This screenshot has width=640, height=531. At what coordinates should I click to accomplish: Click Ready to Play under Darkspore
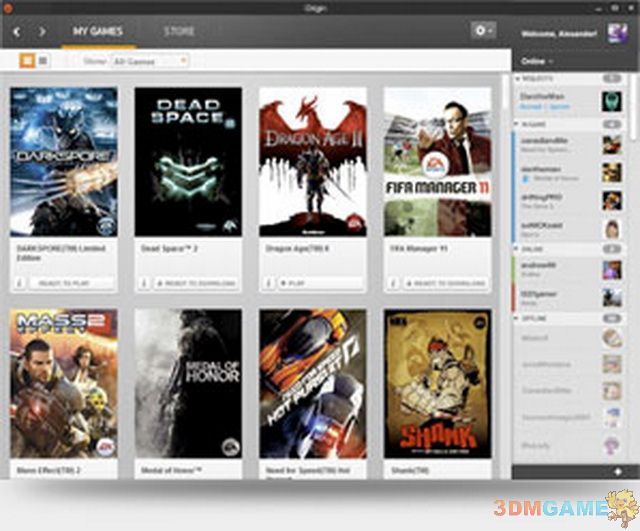tap(71, 283)
